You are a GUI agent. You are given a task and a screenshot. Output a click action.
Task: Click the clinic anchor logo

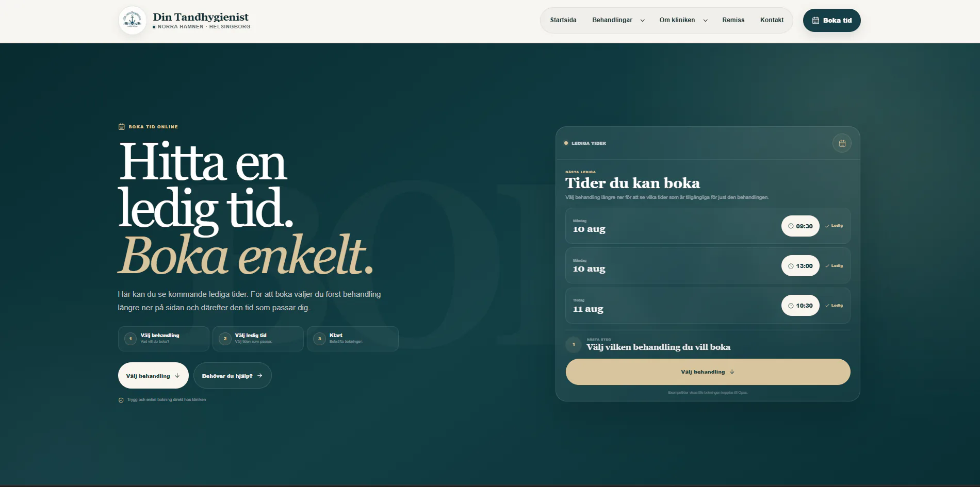(133, 21)
